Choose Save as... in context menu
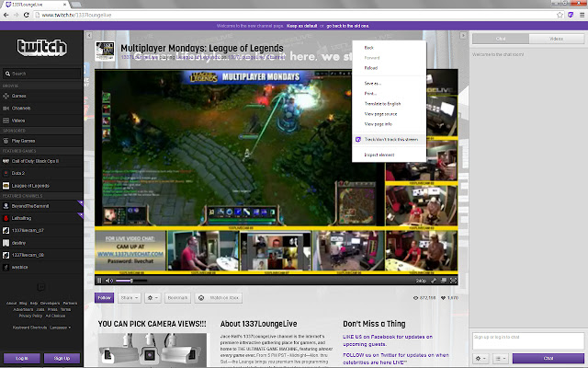This screenshot has width=588, height=368. point(389,84)
